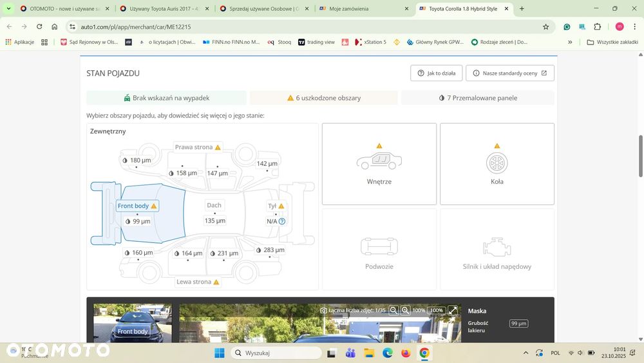This screenshot has height=363, width=644.
Task: Open File Explorer from the taskbar
Action: click(x=369, y=353)
